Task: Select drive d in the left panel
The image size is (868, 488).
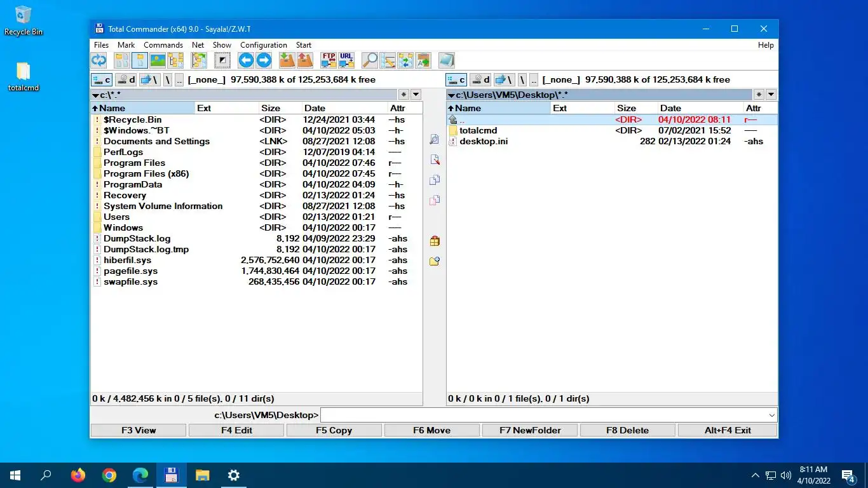Action: [126, 79]
